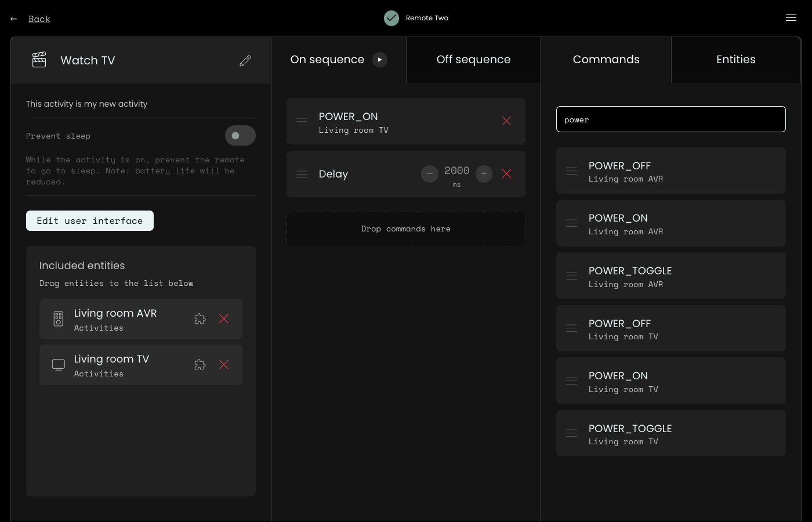Viewport: 812px width, 522px height.
Task: Select POWER_OFF Living room TV command
Action: [671, 328]
